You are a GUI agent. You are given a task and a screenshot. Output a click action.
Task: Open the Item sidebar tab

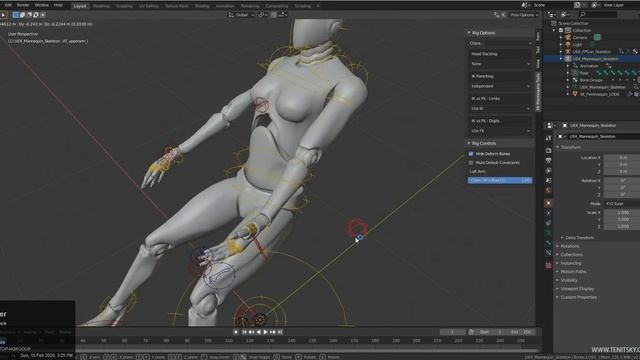pos(538,37)
